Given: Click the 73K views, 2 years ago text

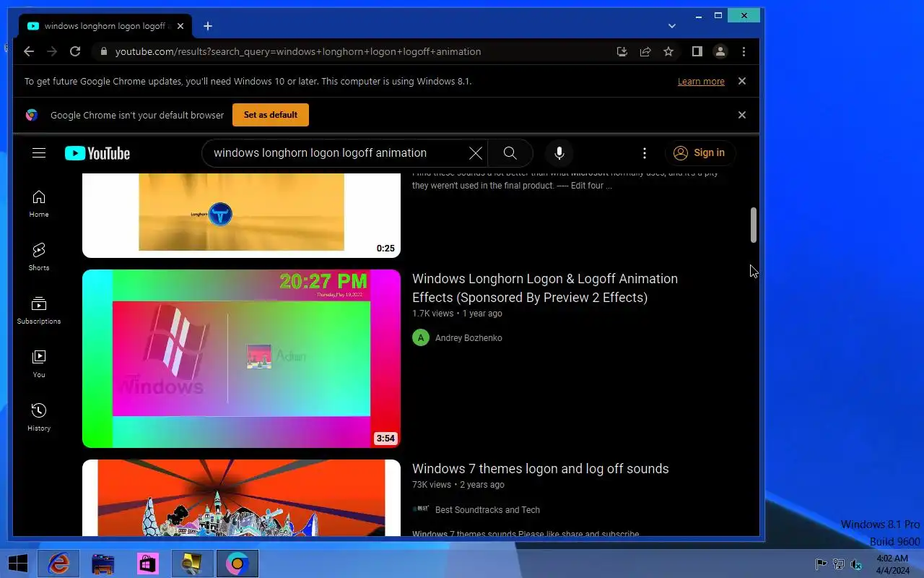Looking at the screenshot, I should click(458, 485).
